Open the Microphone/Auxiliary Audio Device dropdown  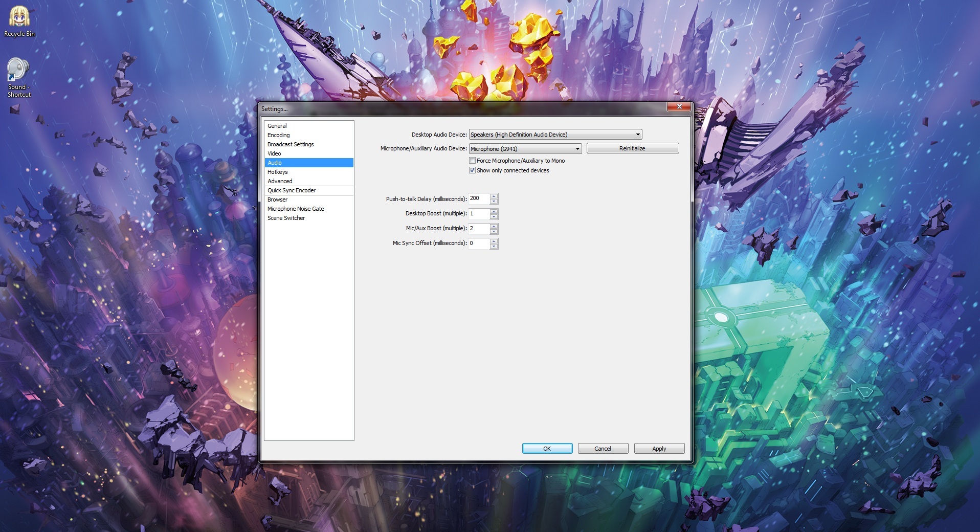tap(525, 149)
